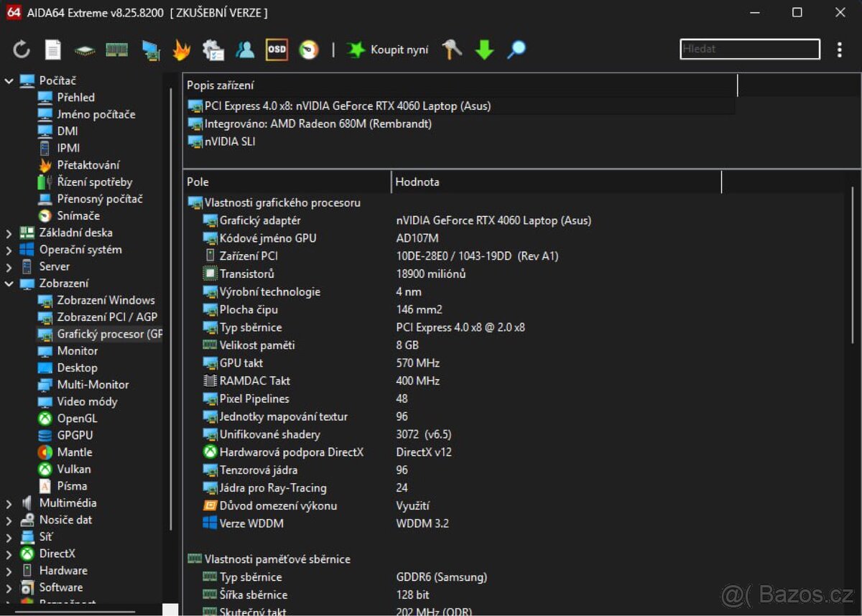The height and width of the screenshot is (616, 862).
Task: Click the green download arrow icon
Action: (x=485, y=50)
